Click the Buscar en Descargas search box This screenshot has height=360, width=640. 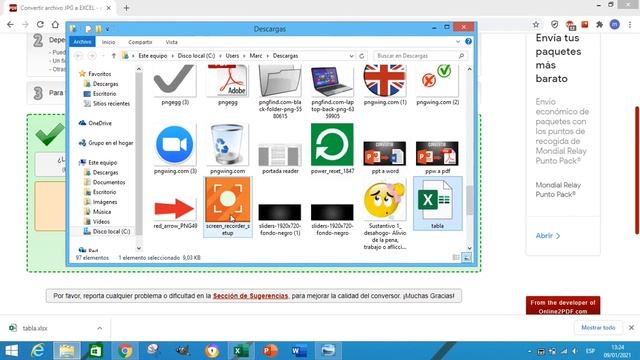(x=420, y=56)
